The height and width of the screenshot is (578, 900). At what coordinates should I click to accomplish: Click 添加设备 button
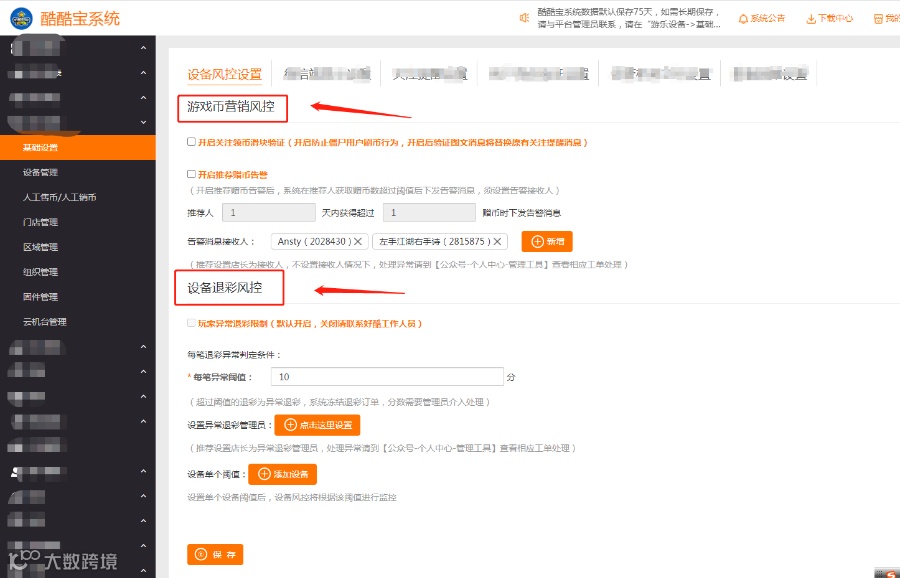(x=282, y=474)
